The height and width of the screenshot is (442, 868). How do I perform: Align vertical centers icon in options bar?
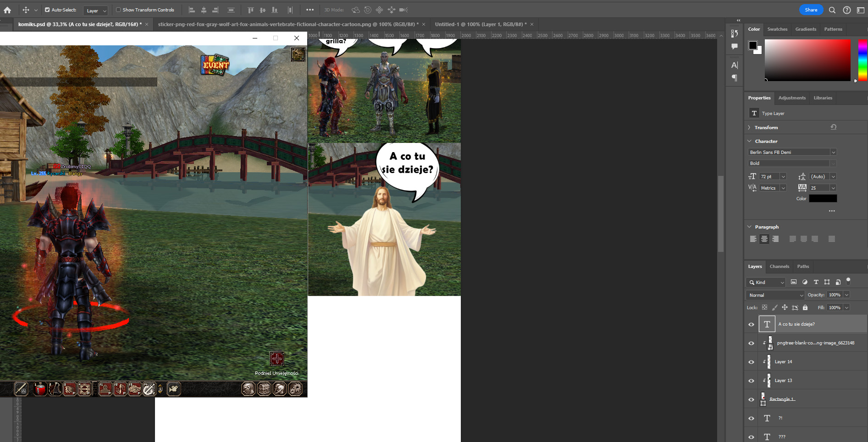[262, 10]
